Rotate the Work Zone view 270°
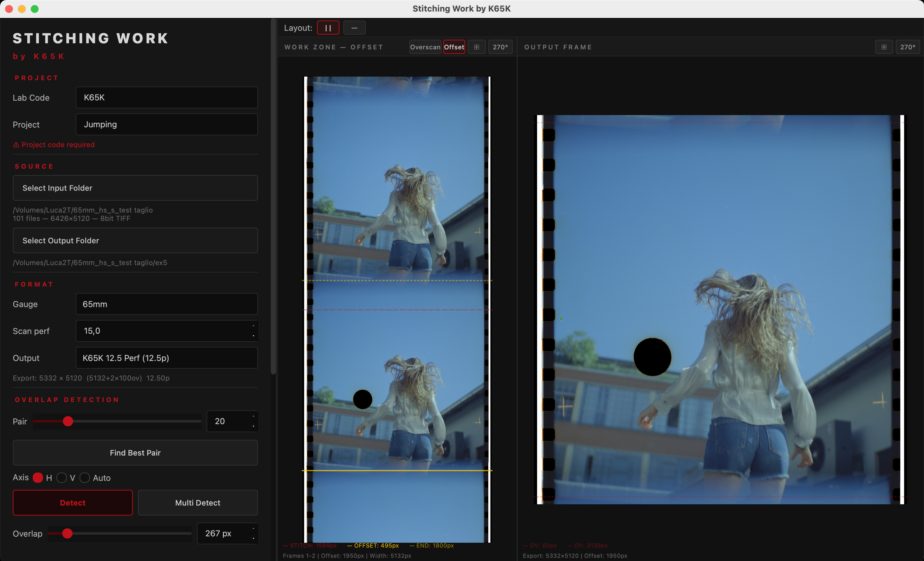Viewport: 924px width, 561px height. 500,47
